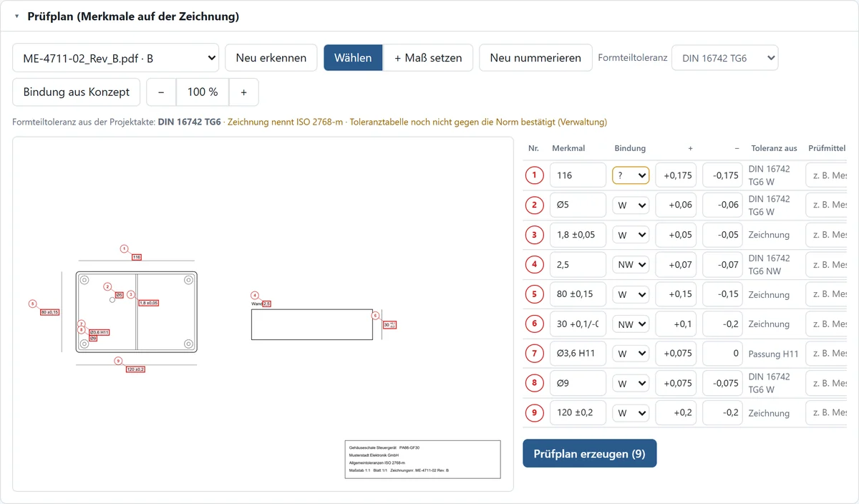Image resolution: width=859 pixels, height=504 pixels.
Task: Click drawing balloon 3 at the centre rib
Action: coord(131,294)
